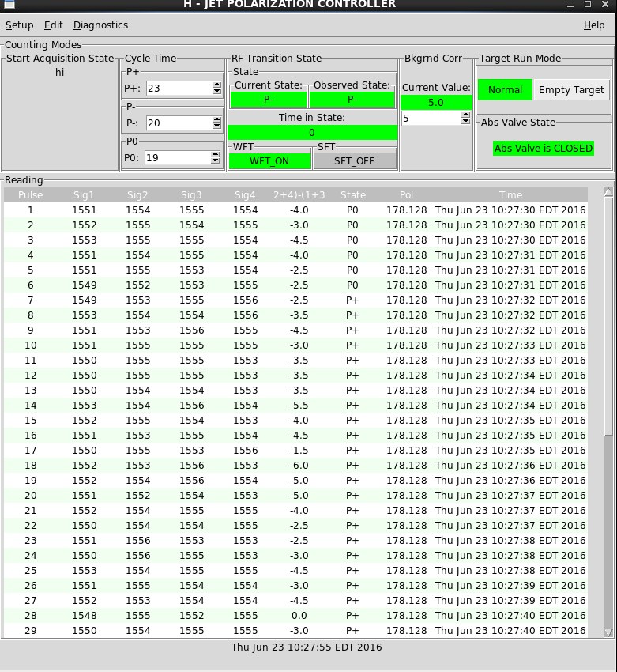617x672 pixels.
Task: Decrement the P0 cycle time stepper
Action: click(216, 160)
